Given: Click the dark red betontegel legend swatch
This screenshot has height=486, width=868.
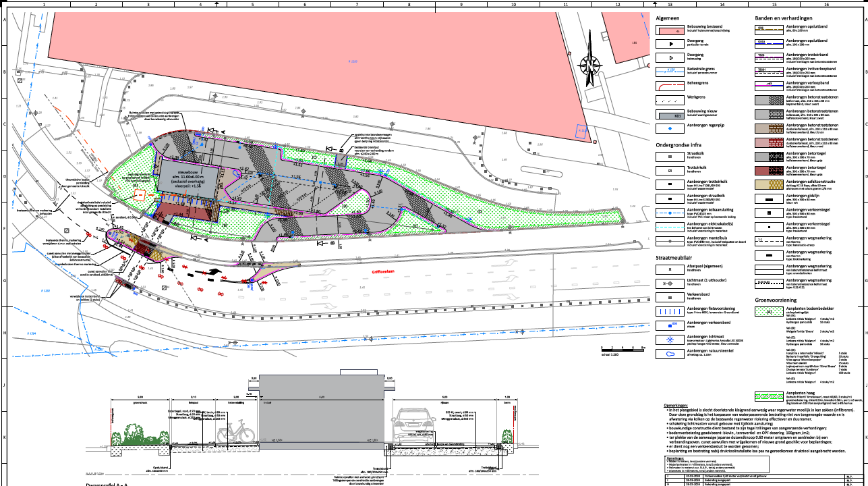Looking at the screenshot, I should point(769,170).
